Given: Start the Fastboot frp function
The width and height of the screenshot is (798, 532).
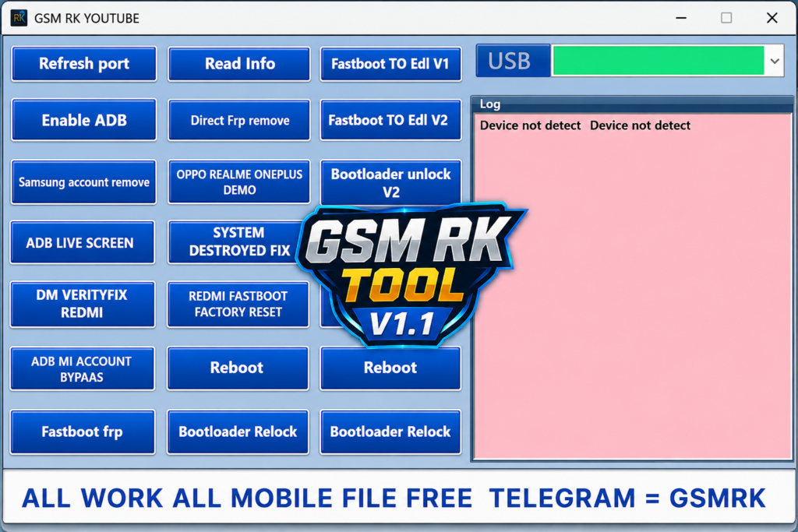Looking at the screenshot, I should tap(82, 432).
